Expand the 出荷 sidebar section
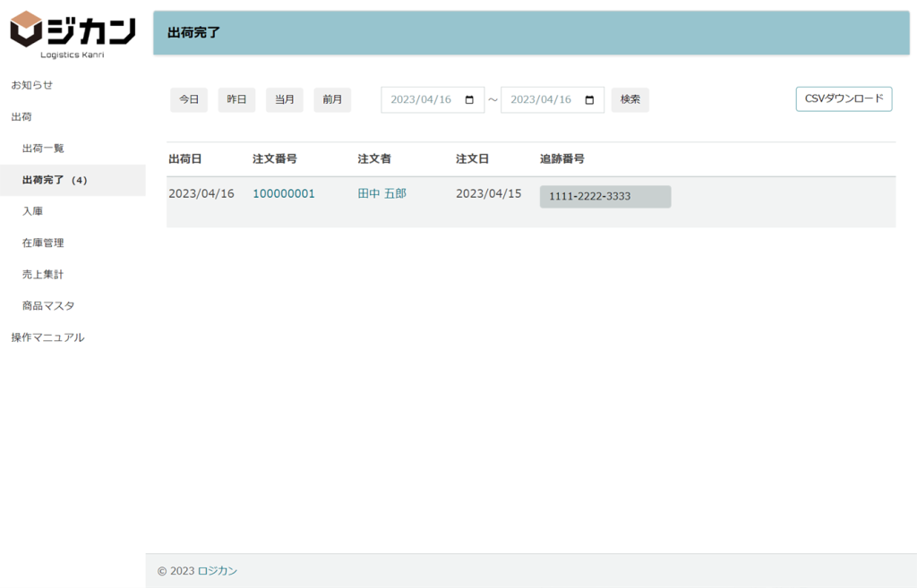This screenshot has height=588, width=917. coord(21,117)
